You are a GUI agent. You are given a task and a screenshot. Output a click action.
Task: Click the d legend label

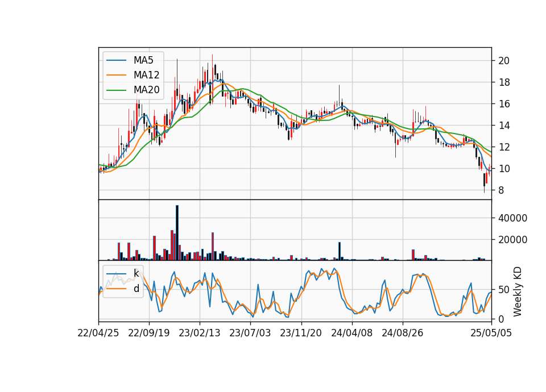tap(136, 289)
